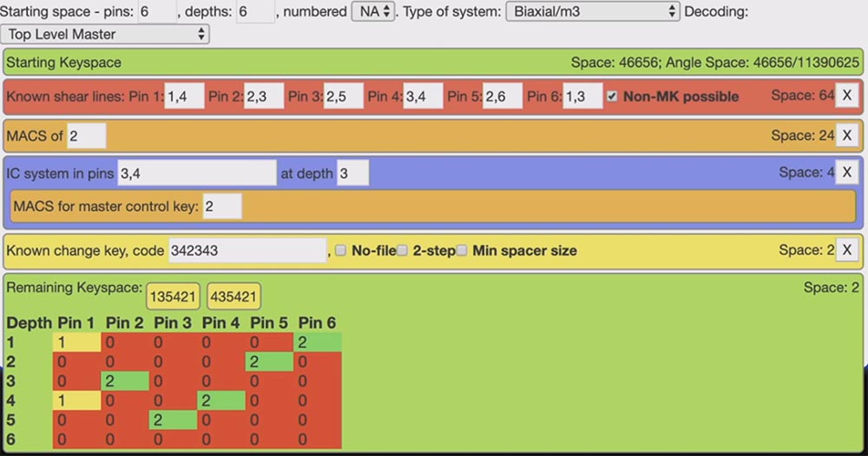
Task: Click green cell Pin 2 depth 3
Action: (125, 380)
